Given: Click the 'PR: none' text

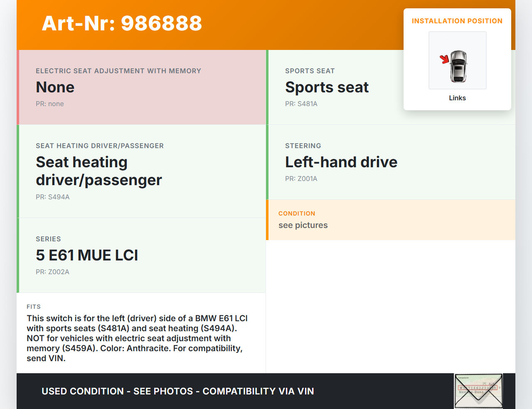Looking at the screenshot, I should [x=50, y=104].
